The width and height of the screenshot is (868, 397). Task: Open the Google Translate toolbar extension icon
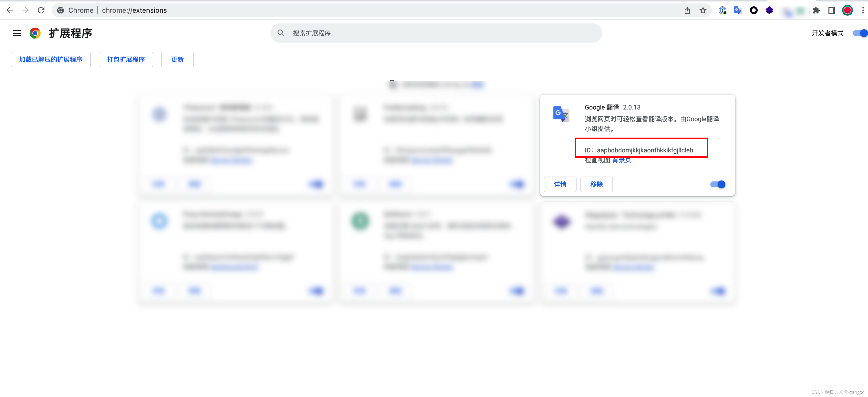738,10
